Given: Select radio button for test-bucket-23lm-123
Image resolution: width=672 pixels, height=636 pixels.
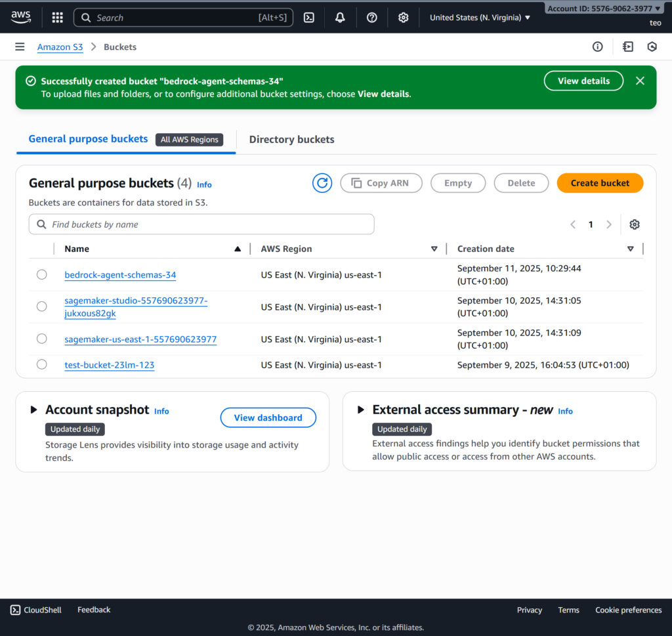Looking at the screenshot, I should pyautogui.click(x=42, y=364).
